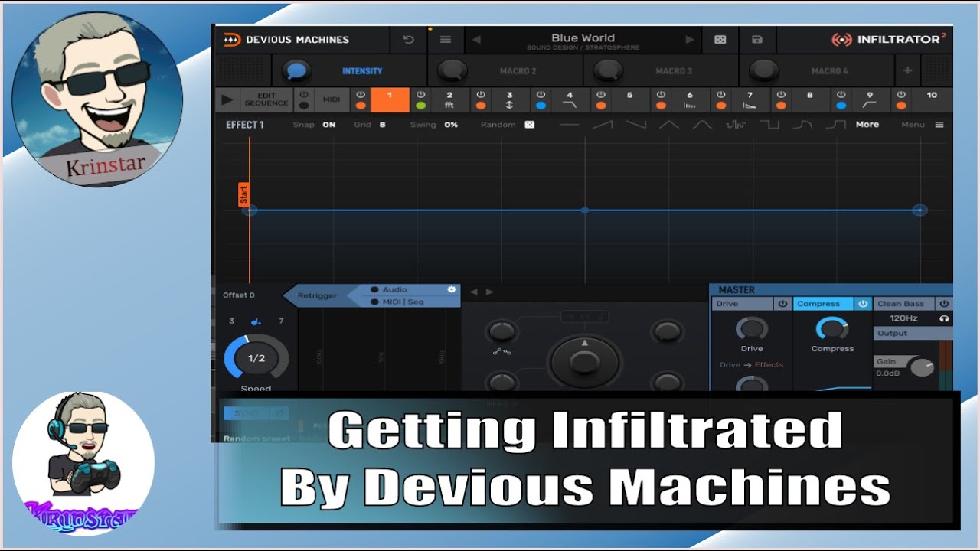Change the Clean Bass 120Hz frequency

click(x=903, y=318)
